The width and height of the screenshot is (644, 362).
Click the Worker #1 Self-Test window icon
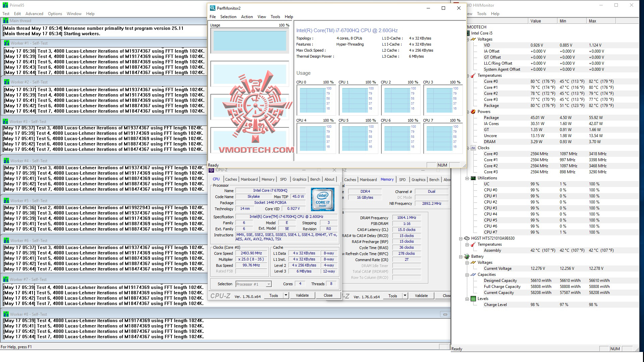point(6,43)
